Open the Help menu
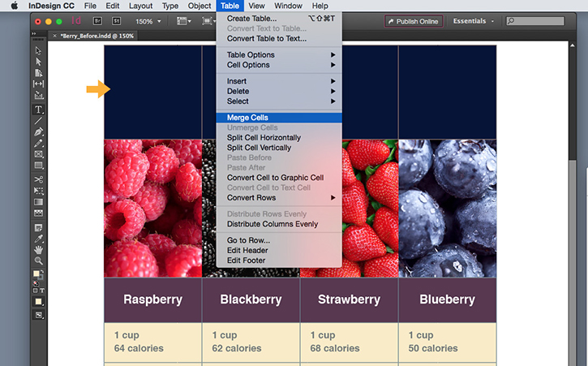 coord(320,6)
